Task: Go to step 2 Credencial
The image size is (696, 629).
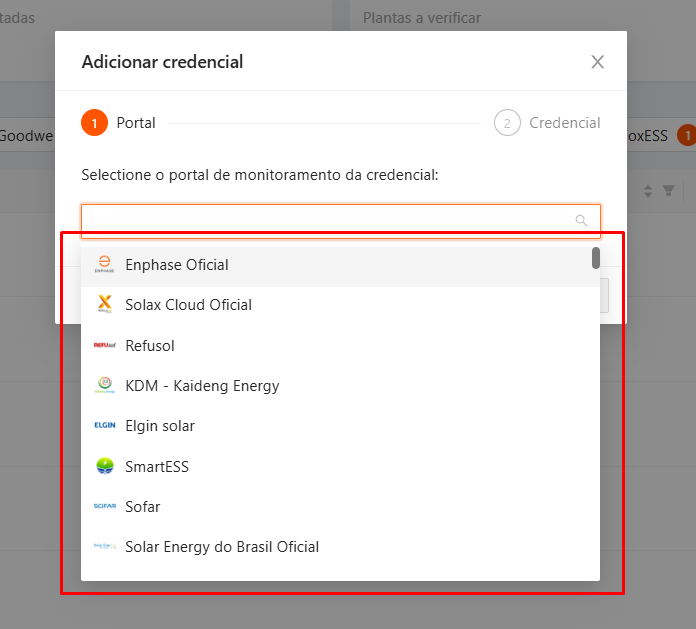Action: pyautogui.click(x=507, y=123)
